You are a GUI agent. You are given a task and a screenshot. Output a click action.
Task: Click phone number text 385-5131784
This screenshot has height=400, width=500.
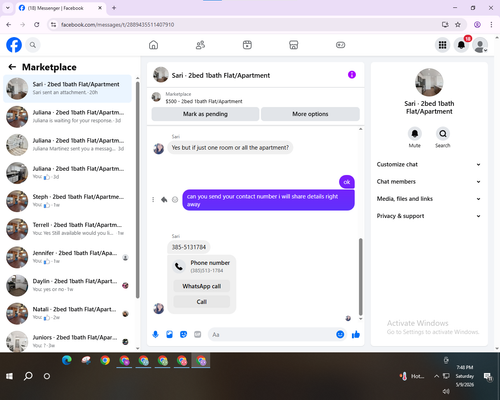[189, 247]
